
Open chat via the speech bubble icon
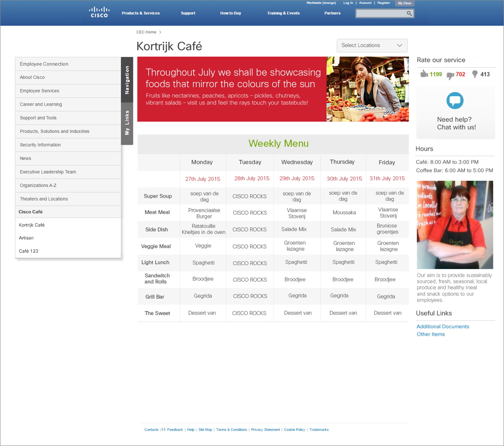455,100
